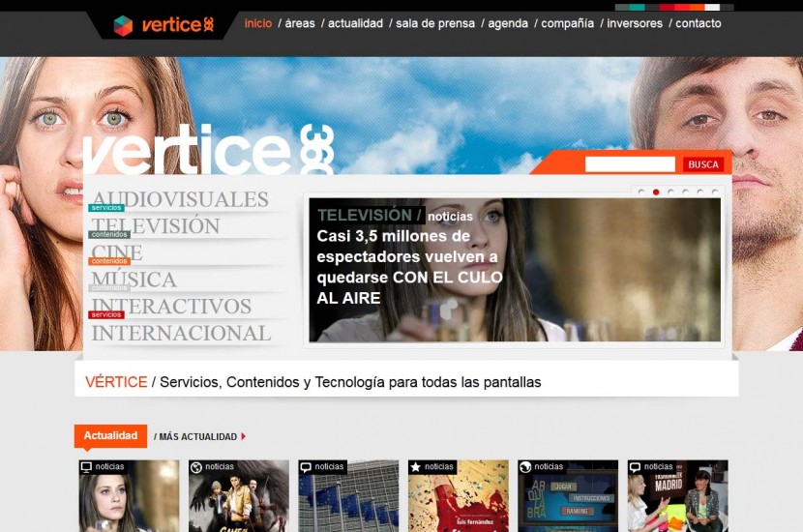The image size is (803, 532).
Task: Click the red servicios tag under INTERACTIVOS
Action: click(x=106, y=314)
